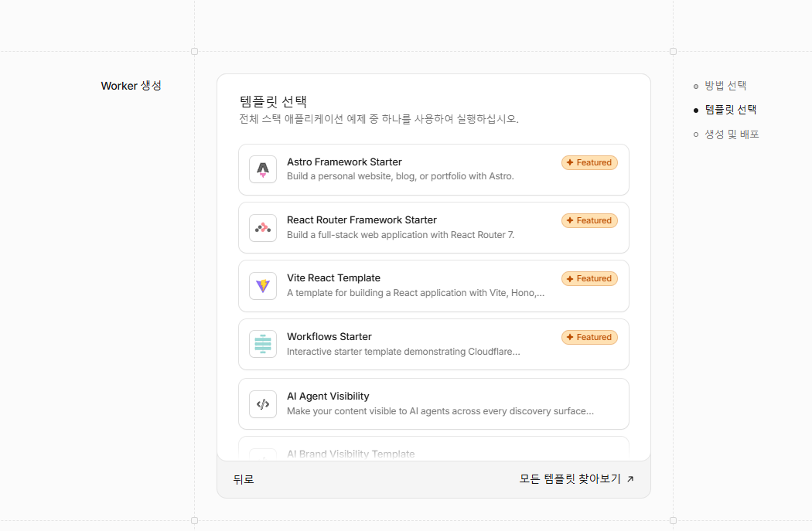Screen dimensions: 812x531
Task: Click the Featured badge on Astro Framework Starter
Action: point(589,162)
